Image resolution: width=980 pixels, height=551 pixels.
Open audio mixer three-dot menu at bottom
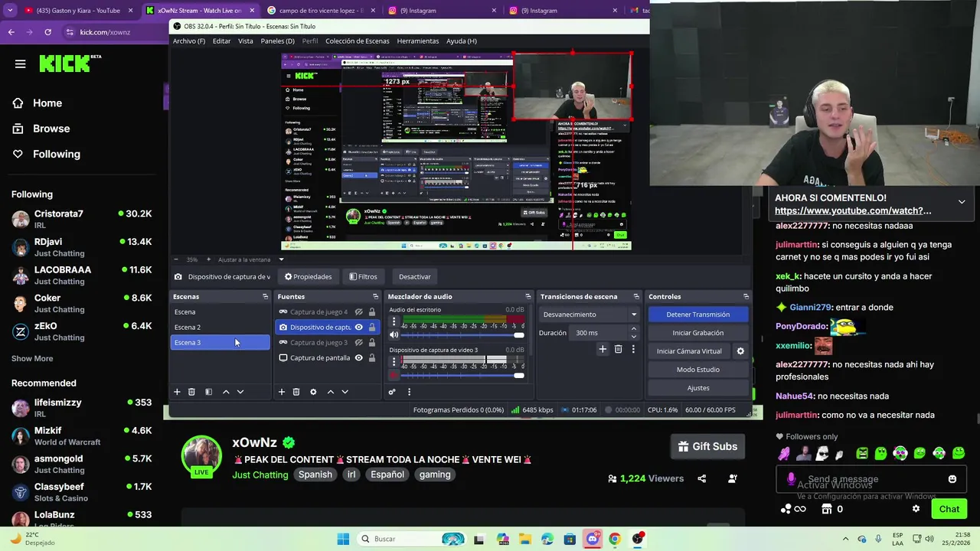pyautogui.click(x=409, y=392)
